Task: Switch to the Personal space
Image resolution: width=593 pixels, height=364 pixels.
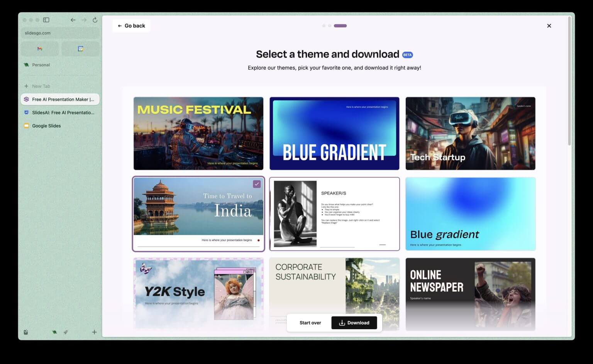Action: [x=40, y=65]
